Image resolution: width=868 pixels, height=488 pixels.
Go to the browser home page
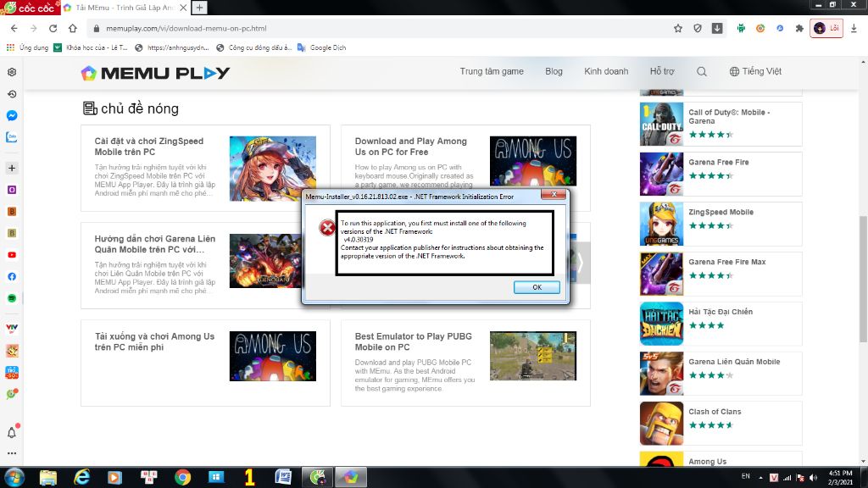[x=73, y=28]
